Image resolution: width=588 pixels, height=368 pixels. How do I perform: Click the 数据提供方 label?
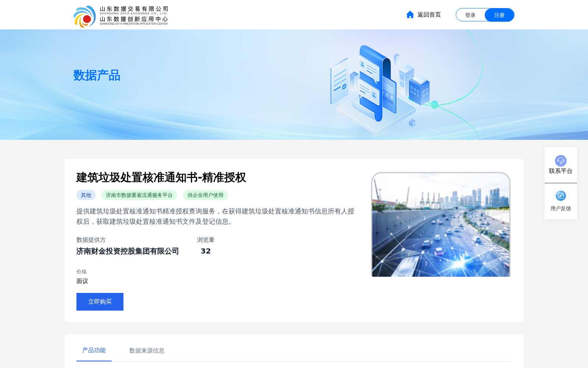91,240
